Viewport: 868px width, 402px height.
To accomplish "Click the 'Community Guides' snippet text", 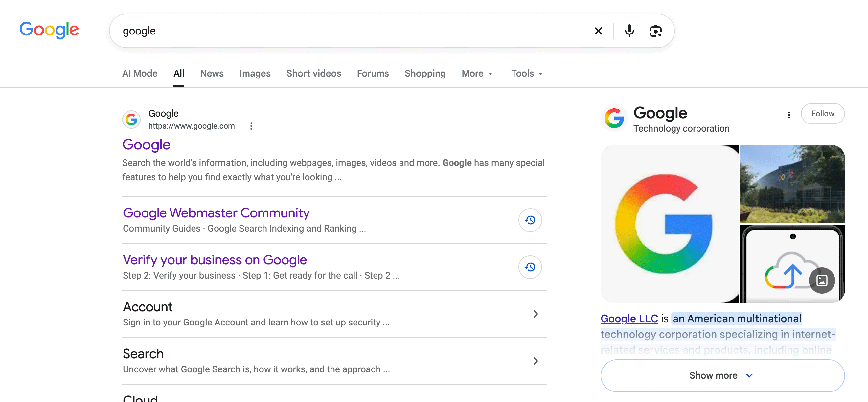I will [x=161, y=228].
